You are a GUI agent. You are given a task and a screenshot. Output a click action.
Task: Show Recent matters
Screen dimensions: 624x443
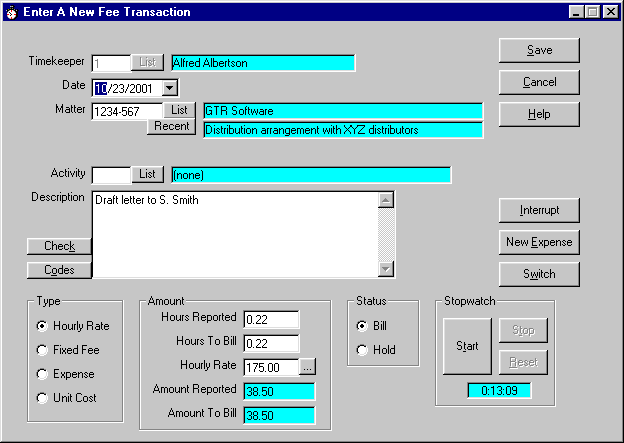tap(172, 126)
